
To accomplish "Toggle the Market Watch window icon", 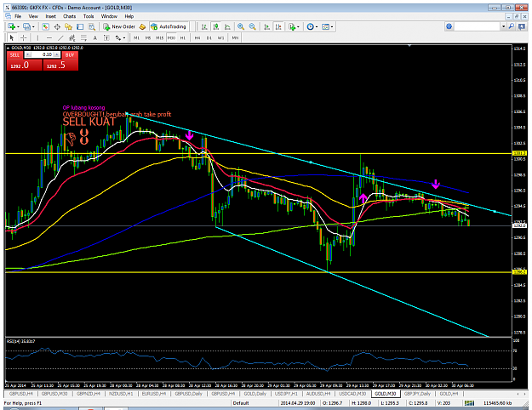I will point(45,26).
